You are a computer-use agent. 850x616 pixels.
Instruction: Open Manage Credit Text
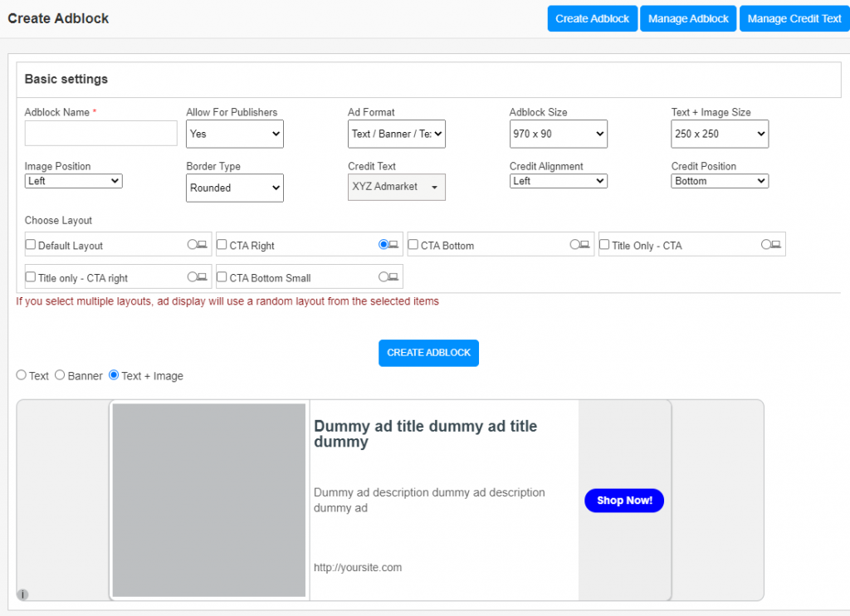point(794,18)
